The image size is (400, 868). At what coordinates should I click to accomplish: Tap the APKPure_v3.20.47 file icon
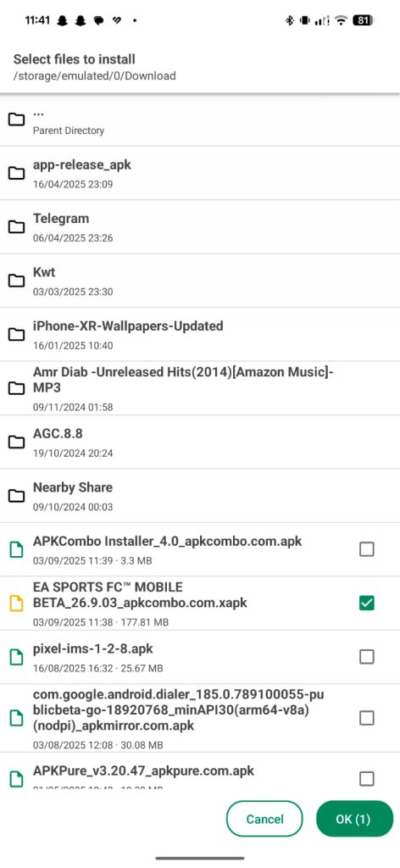click(17, 779)
